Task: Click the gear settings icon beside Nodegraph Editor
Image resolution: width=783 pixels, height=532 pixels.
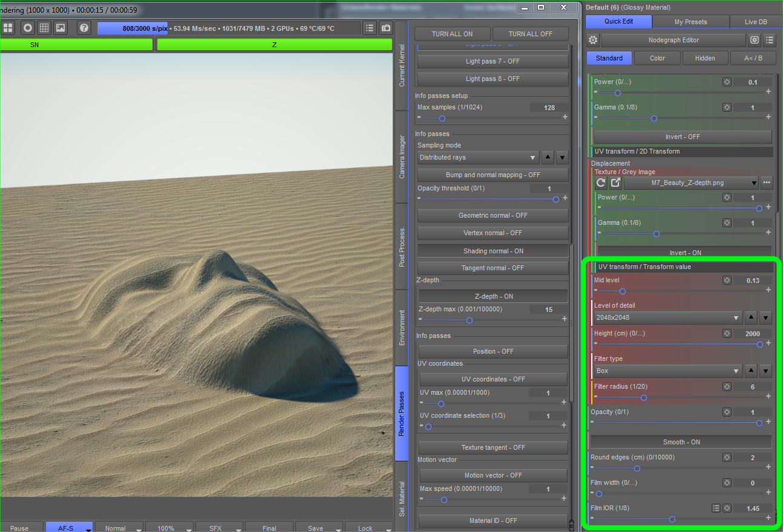Action: point(593,40)
